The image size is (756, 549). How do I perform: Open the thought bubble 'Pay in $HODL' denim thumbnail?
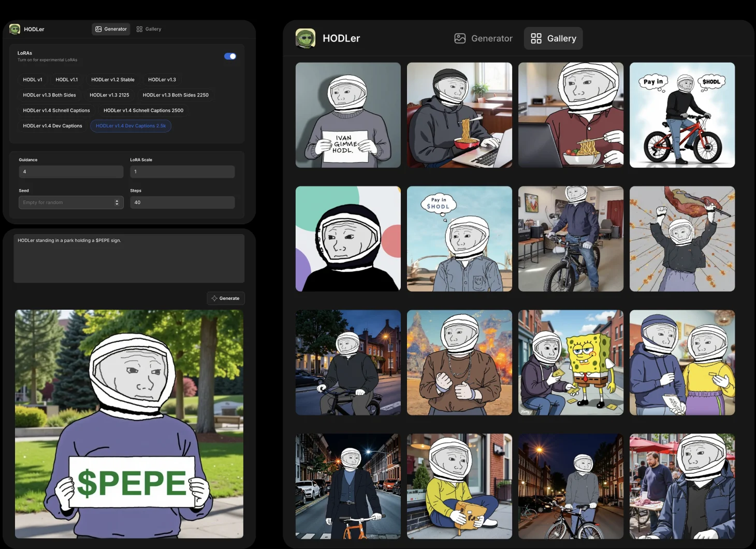point(459,239)
